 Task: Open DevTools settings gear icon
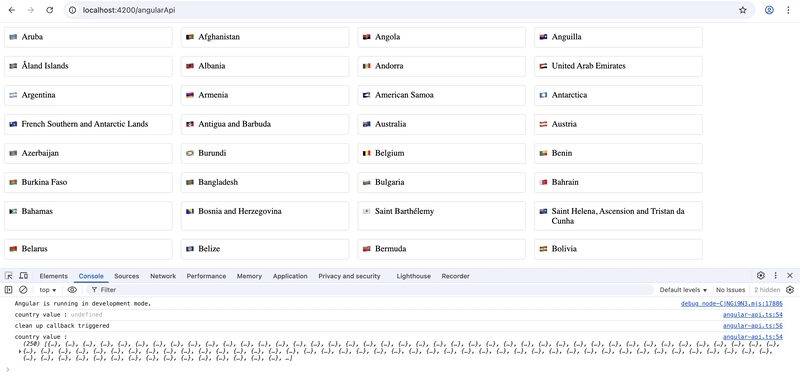point(761,276)
